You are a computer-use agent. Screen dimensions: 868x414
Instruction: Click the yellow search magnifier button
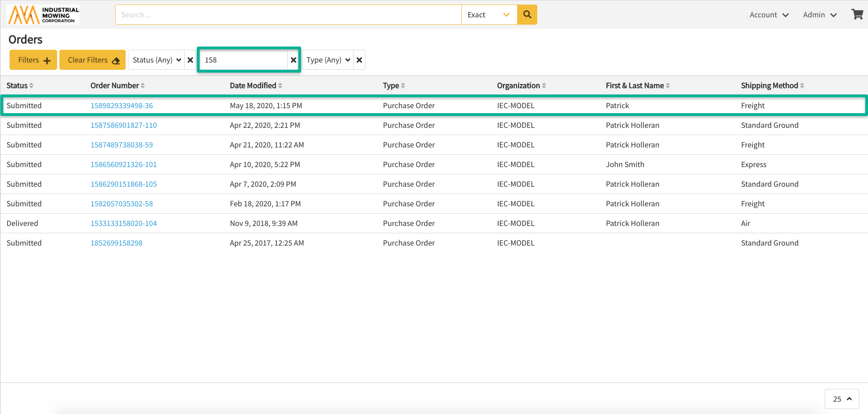[x=527, y=15]
